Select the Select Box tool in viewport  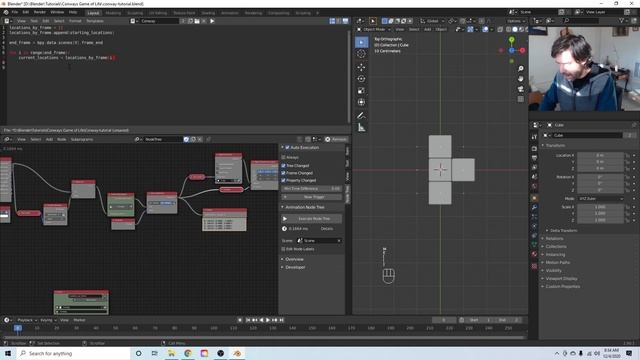[x=361, y=42]
